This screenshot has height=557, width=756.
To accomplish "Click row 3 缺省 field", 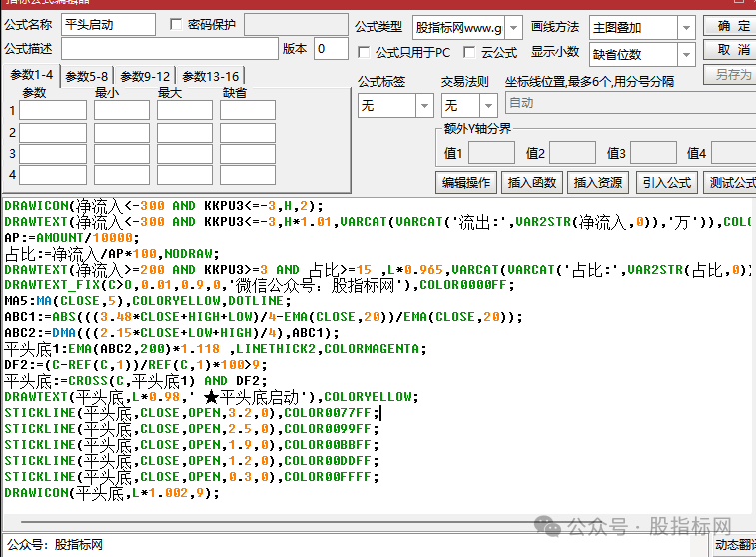I will click(x=248, y=154).
